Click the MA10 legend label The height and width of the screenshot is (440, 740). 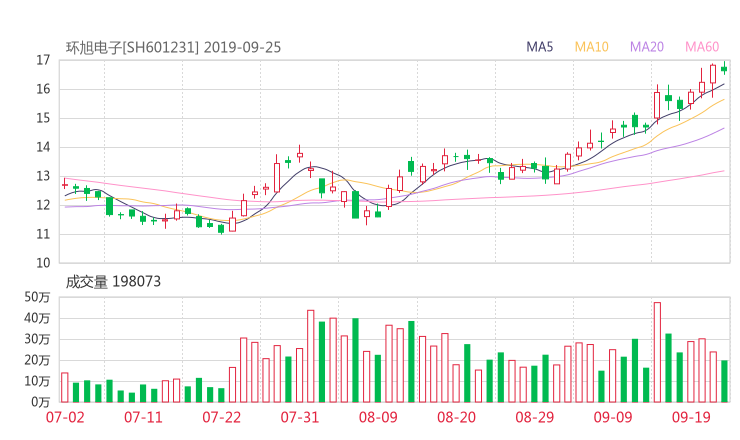591,47
